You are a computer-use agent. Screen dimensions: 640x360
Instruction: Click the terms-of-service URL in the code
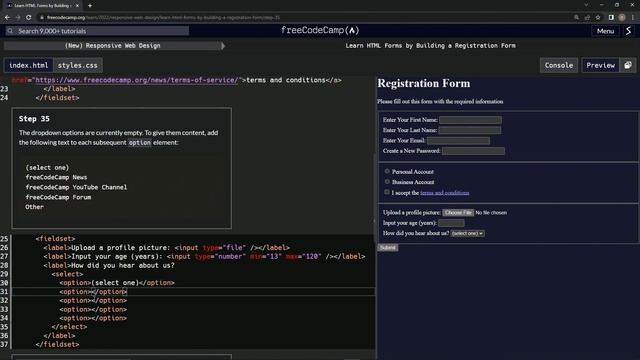[x=136, y=80]
